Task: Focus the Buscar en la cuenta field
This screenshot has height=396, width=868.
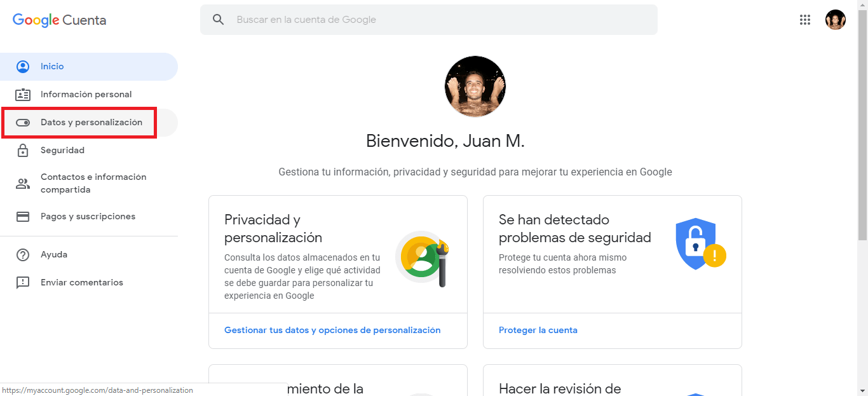Action: [x=429, y=20]
